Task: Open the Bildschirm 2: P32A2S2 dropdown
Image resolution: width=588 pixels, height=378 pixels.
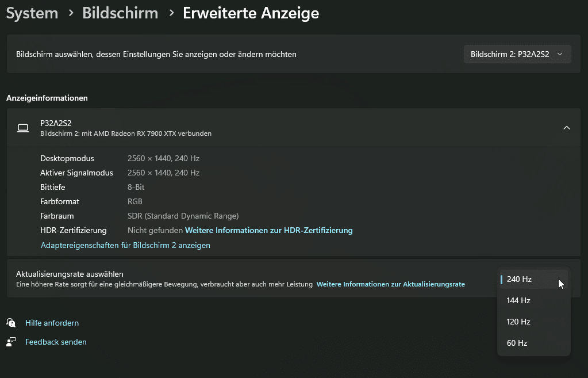Action: (x=517, y=54)
